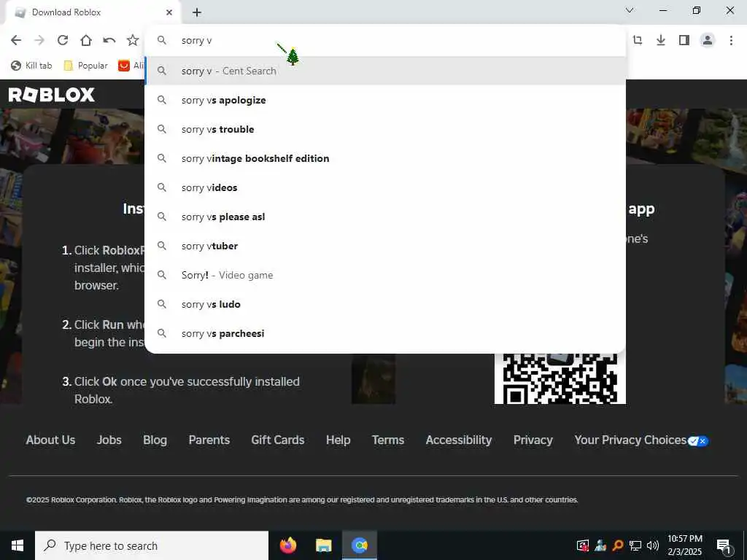The image size is (747, 560).
Task: Open the tab search chevron
Action: coord(630,10)
